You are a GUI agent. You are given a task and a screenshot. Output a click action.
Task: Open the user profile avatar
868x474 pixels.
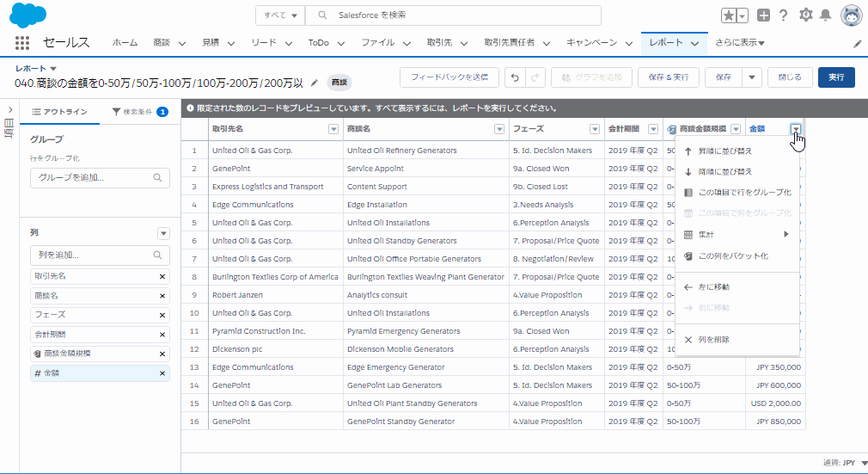852,15
